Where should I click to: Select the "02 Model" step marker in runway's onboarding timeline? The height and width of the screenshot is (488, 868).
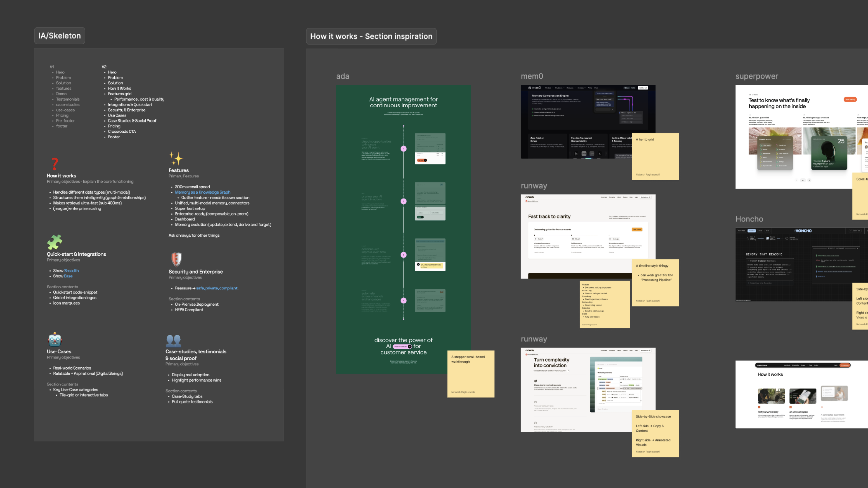(x=576, y=239)
